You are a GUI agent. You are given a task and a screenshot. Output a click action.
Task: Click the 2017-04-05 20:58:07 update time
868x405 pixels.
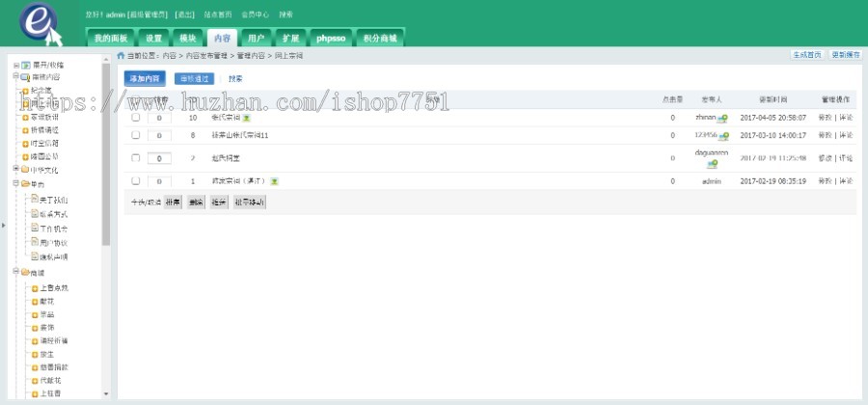click(x=773, y=118)
